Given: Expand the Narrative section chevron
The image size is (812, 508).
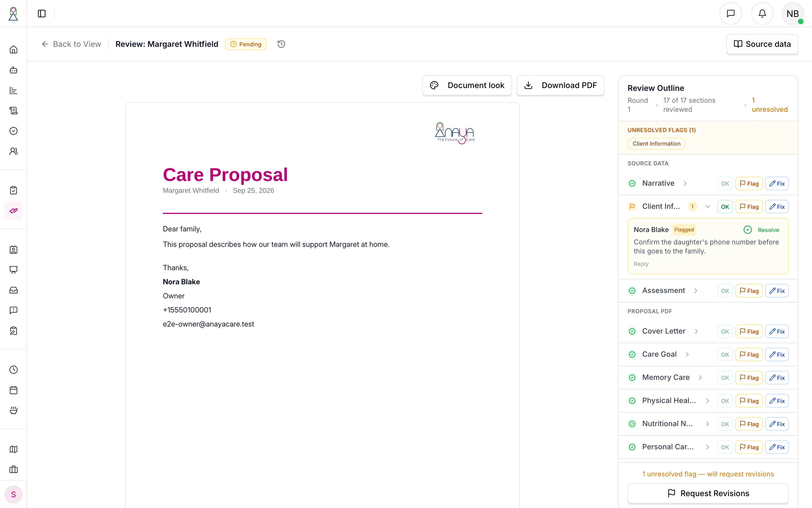Looking at the screenshot, I should 685,183.
